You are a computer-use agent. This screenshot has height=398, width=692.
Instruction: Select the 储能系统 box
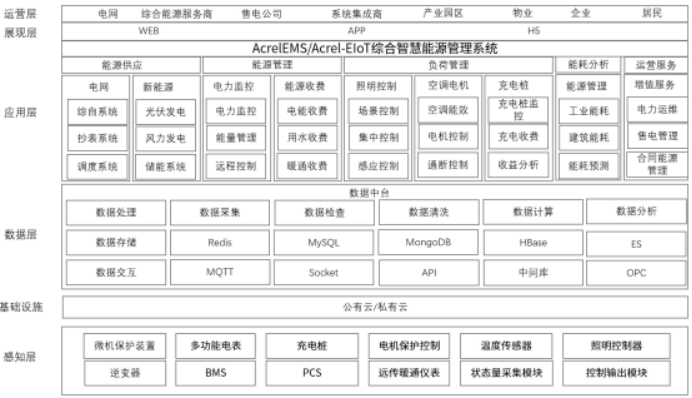pyautogui.click(x=165, y=166)
